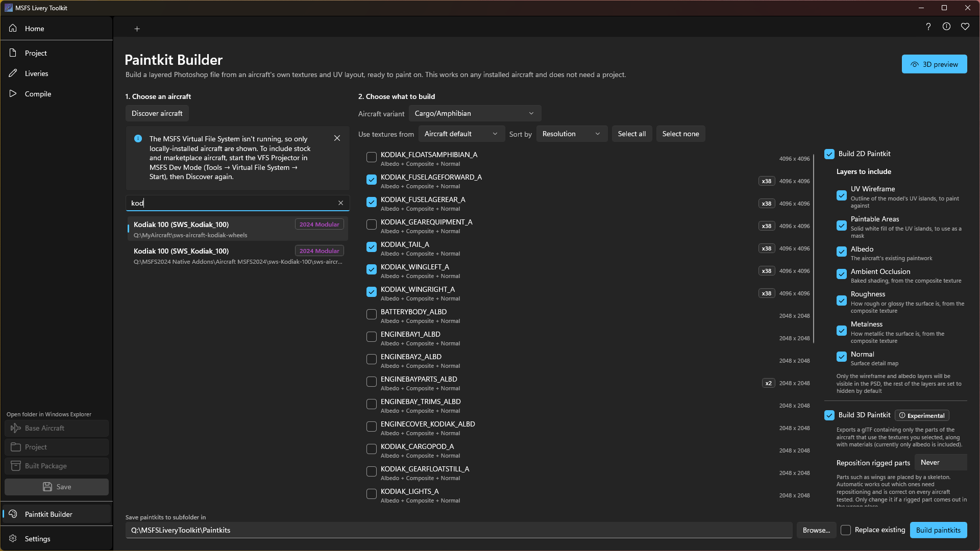Screen dimensions: 980x551
Task: Check ENGINEBAYPARTS_ALBD texture
Action: point(372,382)
